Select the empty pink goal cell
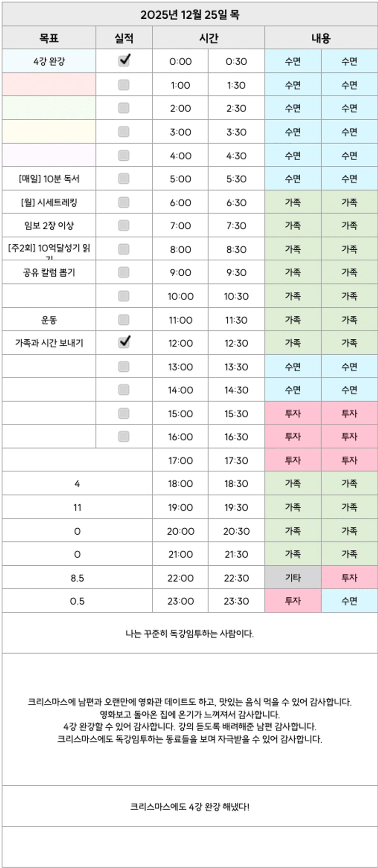This screenshot has width=378, height=868. (49, 85)
